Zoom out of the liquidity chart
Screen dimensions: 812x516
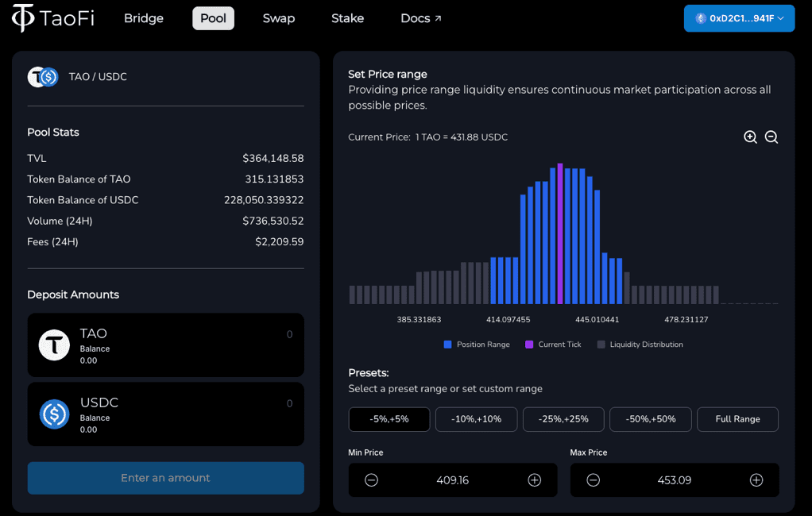click(x=771, y=137)
